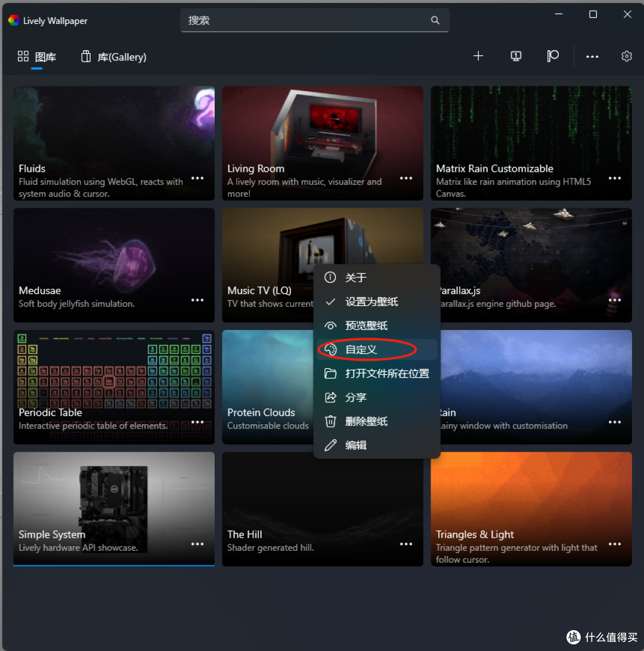Viewport: 644px width, 651px height.
Task: Select the Fluids wallpaper thumbnail
Action: (x=114, y=143)
